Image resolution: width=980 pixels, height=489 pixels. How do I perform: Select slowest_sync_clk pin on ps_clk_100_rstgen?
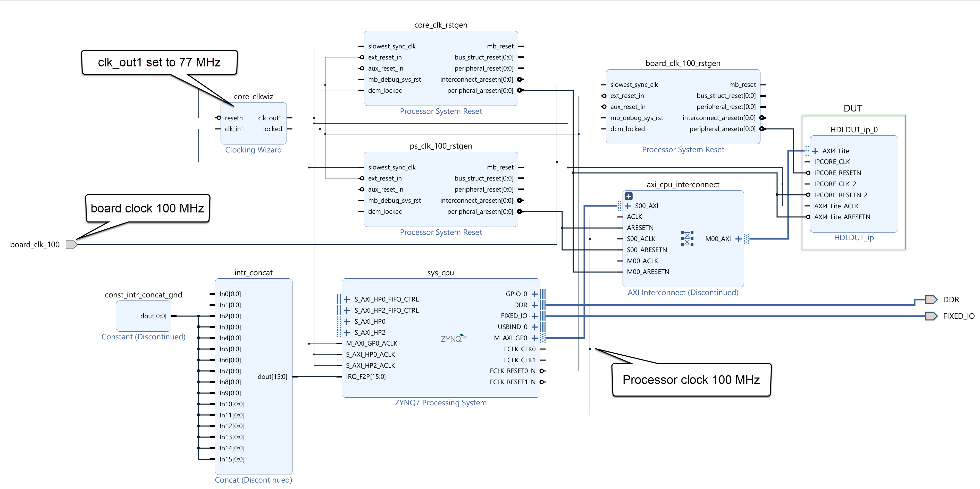tap(391, 167)
